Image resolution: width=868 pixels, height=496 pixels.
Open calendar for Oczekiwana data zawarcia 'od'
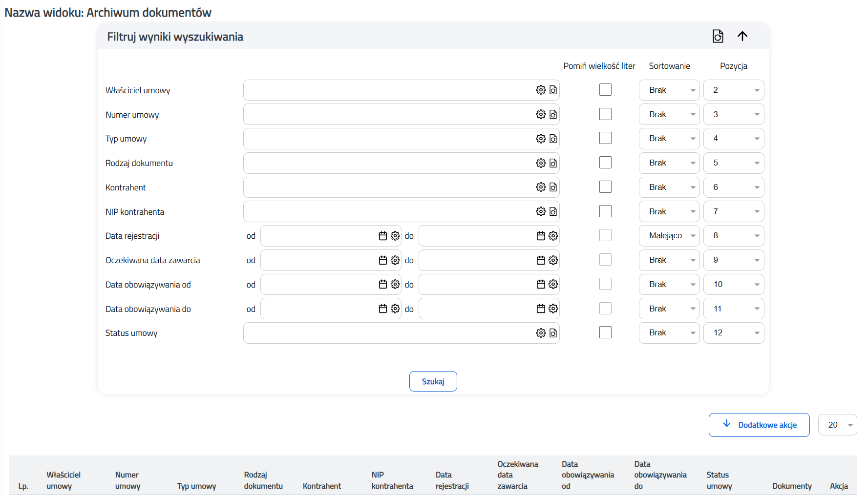pyautogui.click(x=383, y=260)
